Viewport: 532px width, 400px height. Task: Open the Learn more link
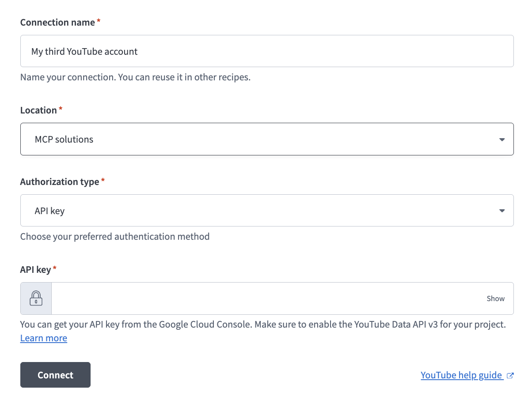44,338
